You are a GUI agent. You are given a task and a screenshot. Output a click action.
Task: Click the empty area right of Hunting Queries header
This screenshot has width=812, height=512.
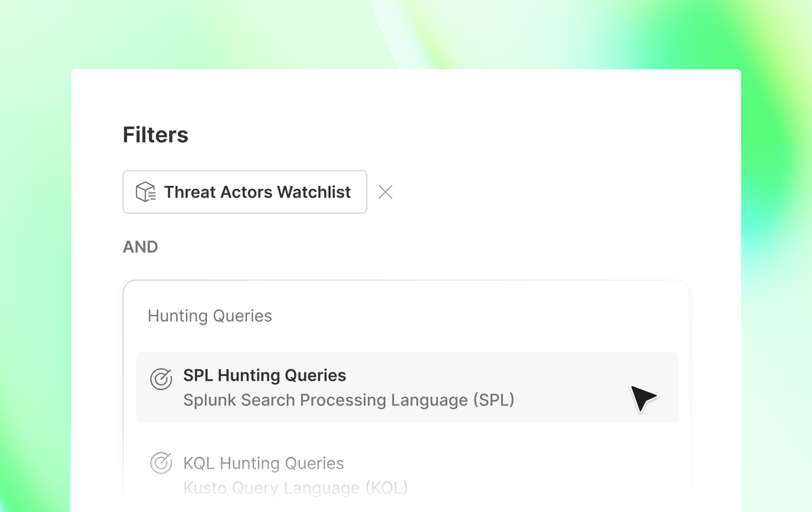474,316
